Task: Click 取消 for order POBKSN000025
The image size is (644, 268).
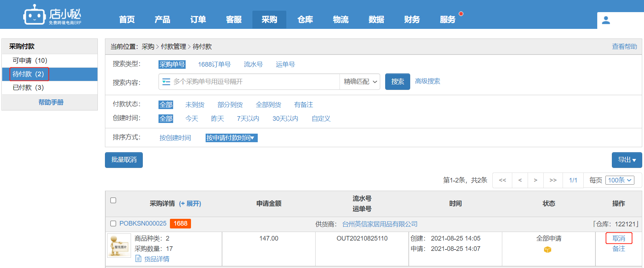Action: 619,238
